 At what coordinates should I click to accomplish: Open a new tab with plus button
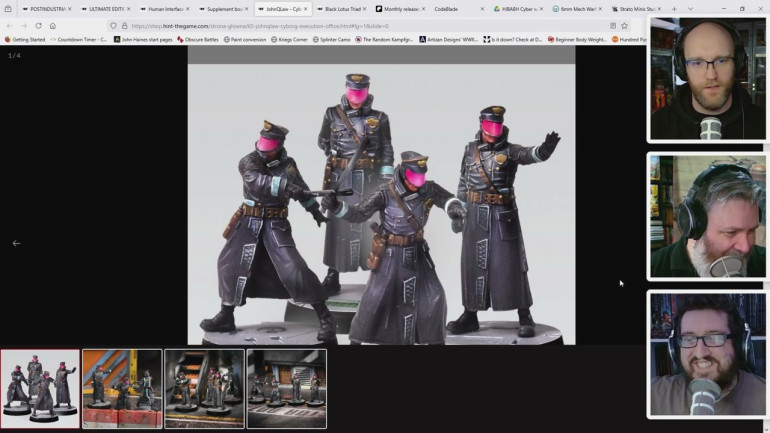674,9
